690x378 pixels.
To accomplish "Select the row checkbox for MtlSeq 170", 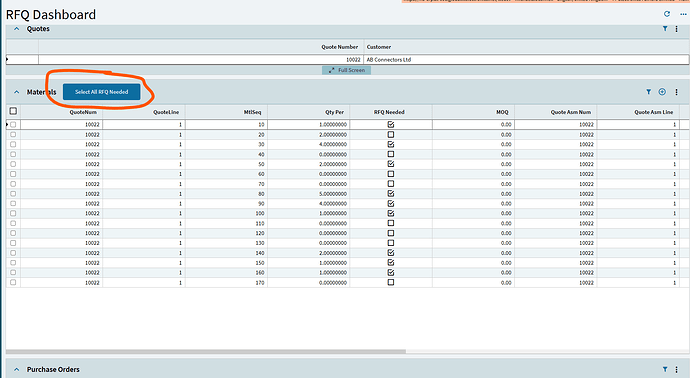I will click(13, 283).
